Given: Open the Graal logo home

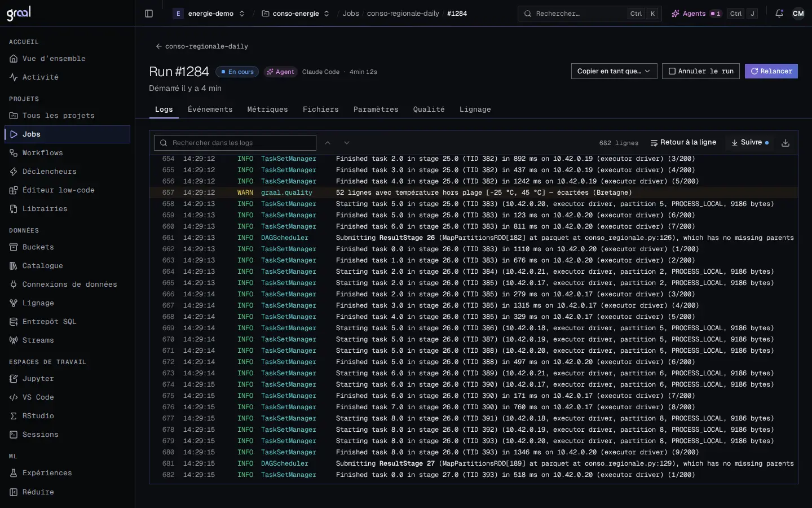Looking at the screenshot, I should (x=19, y=14).
